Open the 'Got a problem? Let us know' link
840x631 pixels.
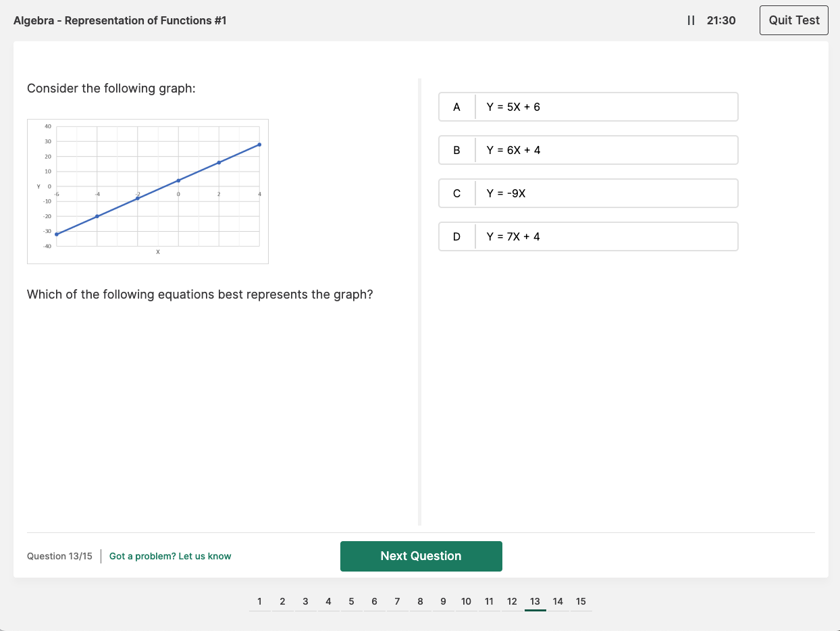tap(170, 555)
